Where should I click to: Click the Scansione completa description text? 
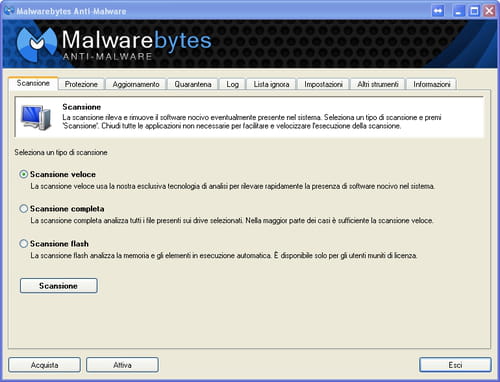click(x=232, y=221)
